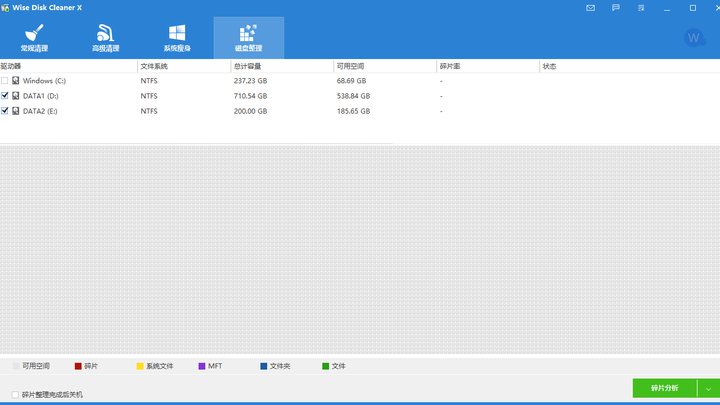Click the 185.65 GB free space value
The width and height of the screenshot is (720, 405).
click(353, 111)
